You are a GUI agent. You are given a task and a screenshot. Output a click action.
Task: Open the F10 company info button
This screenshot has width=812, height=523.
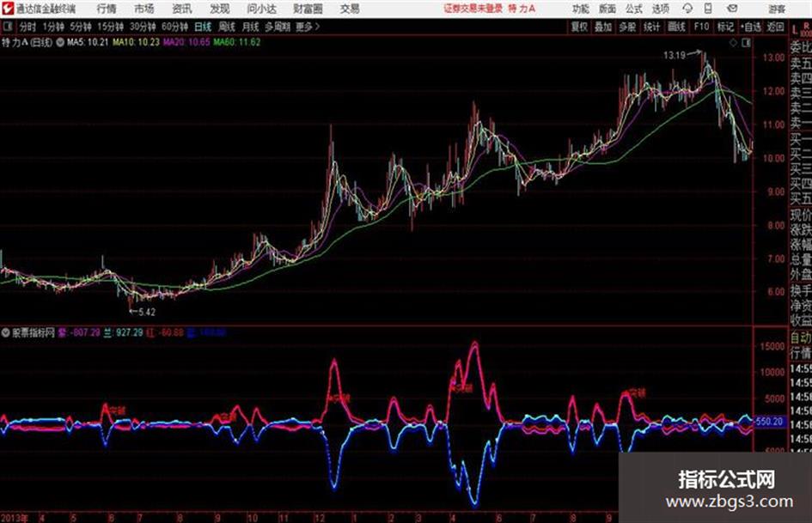(x=701, y=27)
